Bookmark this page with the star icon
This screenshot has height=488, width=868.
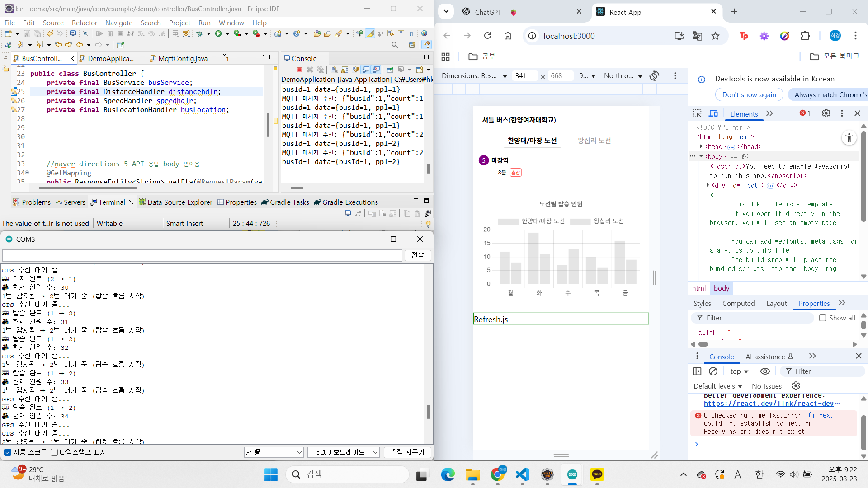[x=715, y=36]
